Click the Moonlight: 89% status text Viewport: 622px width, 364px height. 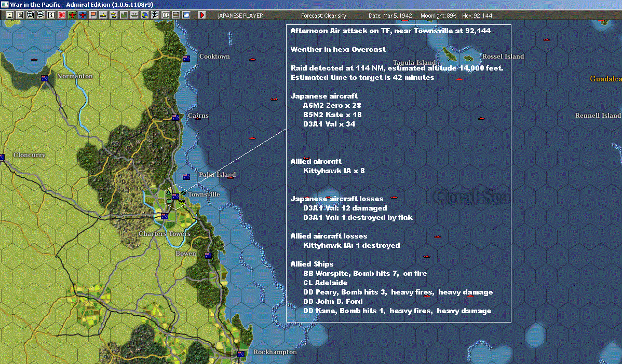tap(438, 16)
